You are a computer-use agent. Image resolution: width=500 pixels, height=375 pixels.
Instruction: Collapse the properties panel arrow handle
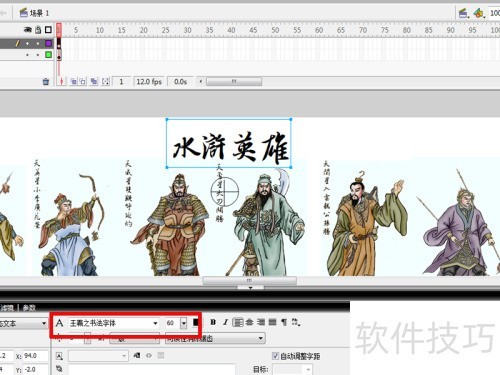[250, 287]
